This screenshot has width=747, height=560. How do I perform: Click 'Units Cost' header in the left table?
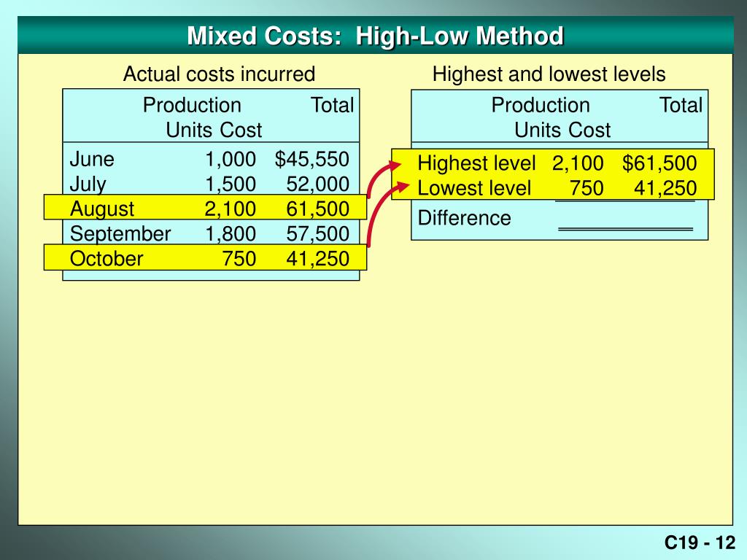pyautogui.click(x=214, y=130)
